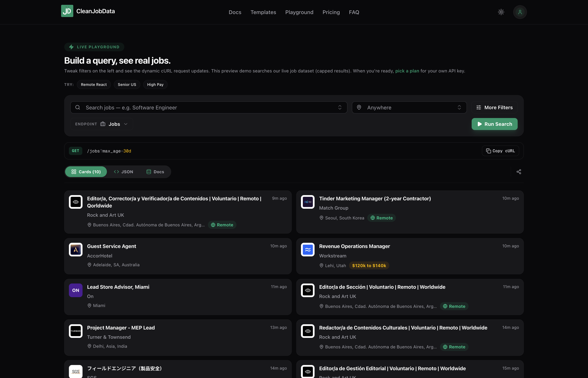Image resolution: width=588 pixels, height=378 pixels.
Task: Click the location pin icon next to Adelaide, SA, Australia
Action: pyautogui.click(x=89, y=265)
